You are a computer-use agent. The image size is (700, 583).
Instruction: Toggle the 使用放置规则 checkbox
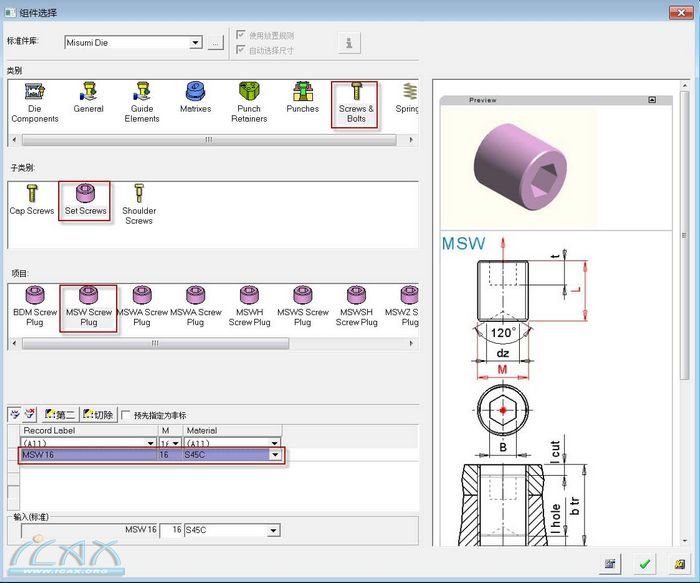pos(241,35)
